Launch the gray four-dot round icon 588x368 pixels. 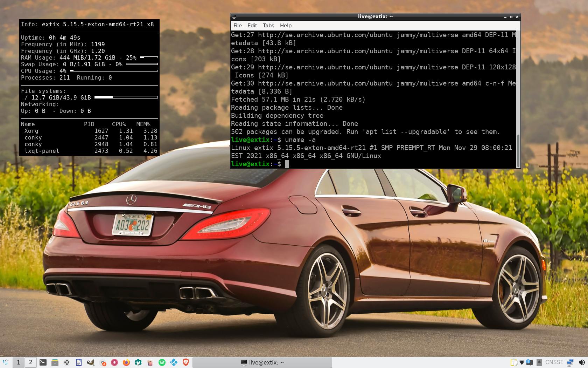pos(67,362)
